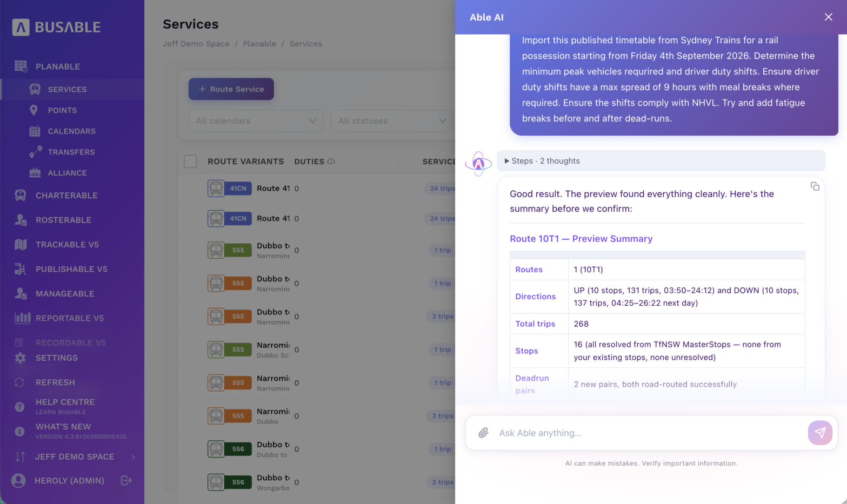
Task: Click the Able AI avatar icon
Action: (478, 164)
